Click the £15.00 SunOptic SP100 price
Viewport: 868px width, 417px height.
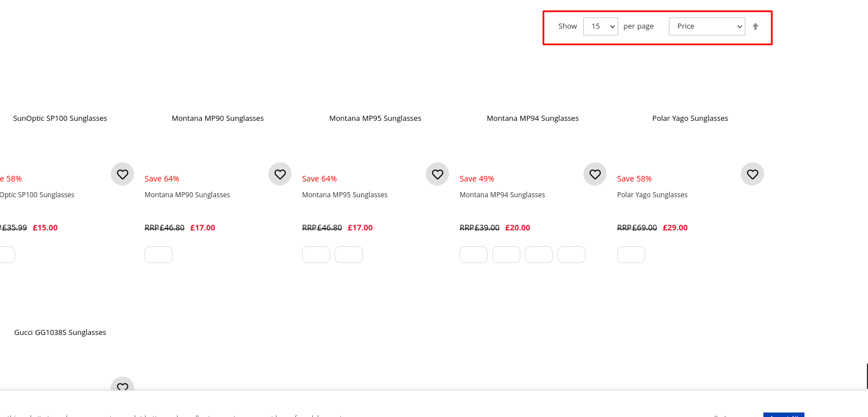coord(45,228)
